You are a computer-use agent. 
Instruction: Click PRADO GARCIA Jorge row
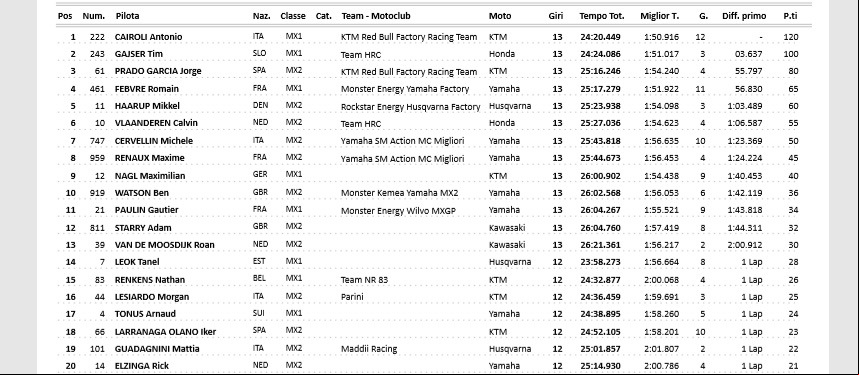coord(429,71)
